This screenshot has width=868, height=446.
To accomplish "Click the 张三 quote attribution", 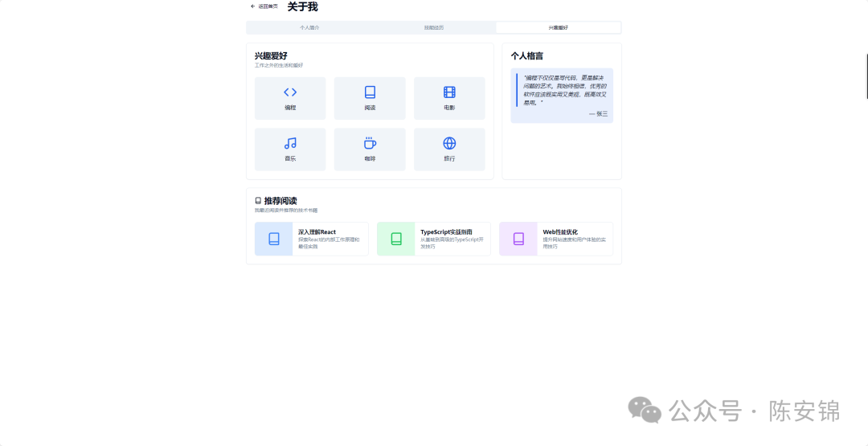I will 599,113.
